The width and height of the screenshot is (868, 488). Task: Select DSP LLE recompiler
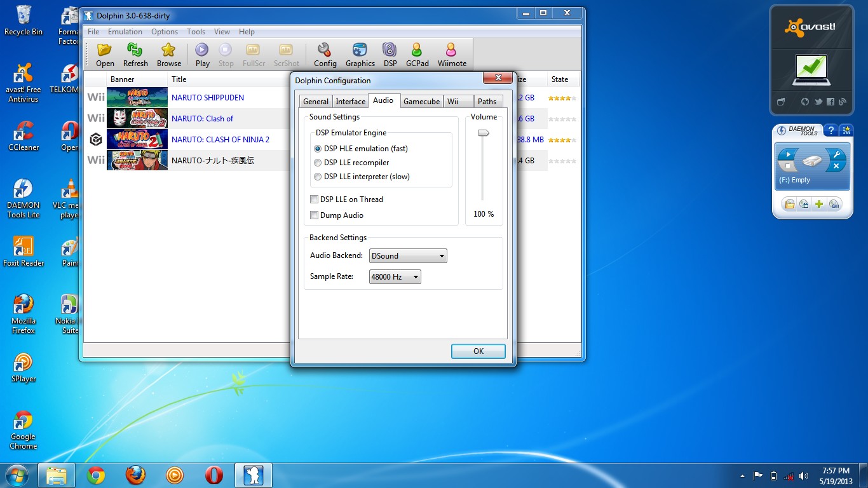point(351,163)
